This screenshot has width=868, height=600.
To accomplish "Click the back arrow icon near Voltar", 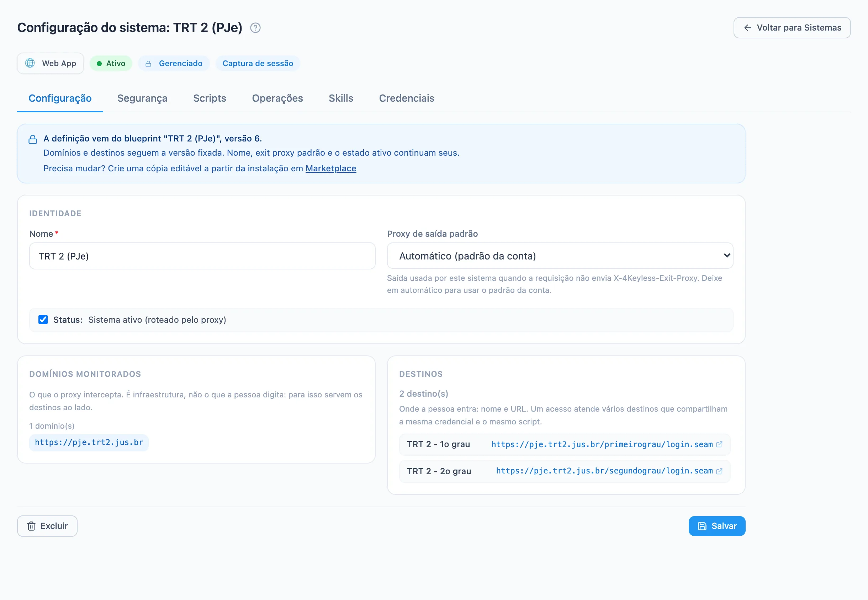I will pyautogui.click(x=748, y=28).
